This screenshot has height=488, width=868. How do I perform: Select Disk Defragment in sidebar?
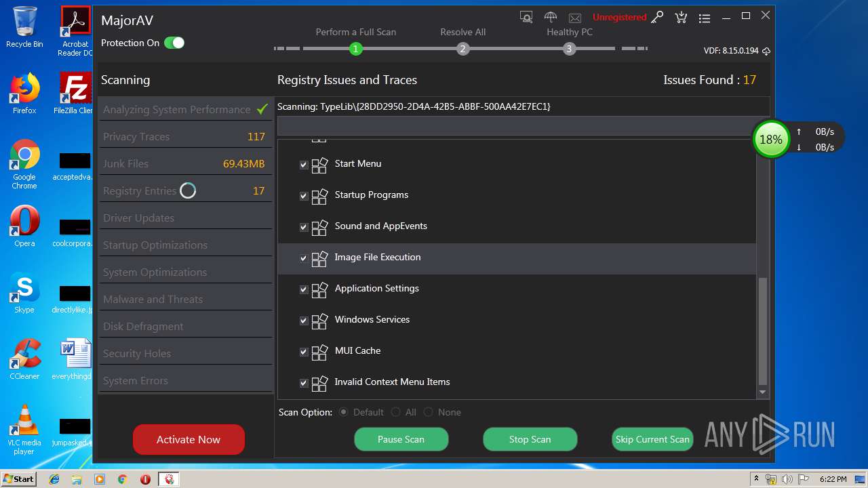185,326
